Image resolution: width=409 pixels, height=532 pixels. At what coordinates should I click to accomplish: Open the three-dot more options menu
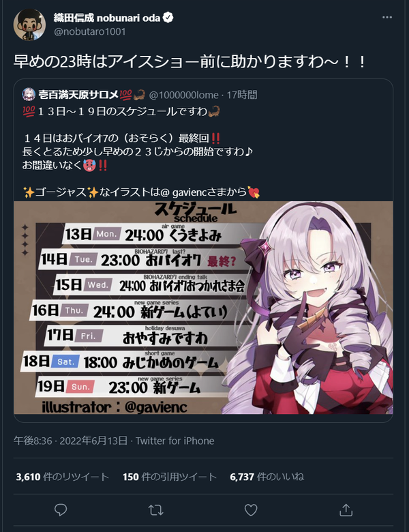387,17
